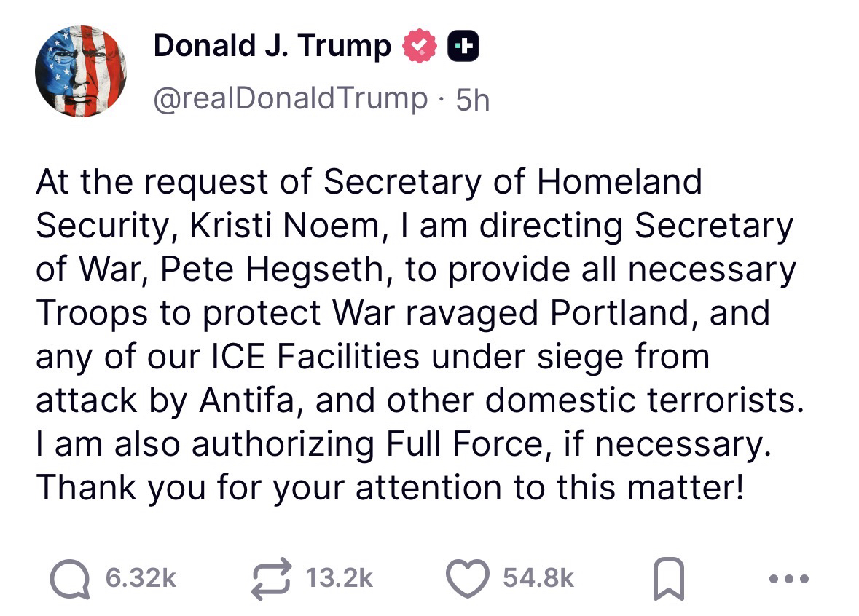
Task: Like the post with the heart icon
Action: (x=468, y=578)
